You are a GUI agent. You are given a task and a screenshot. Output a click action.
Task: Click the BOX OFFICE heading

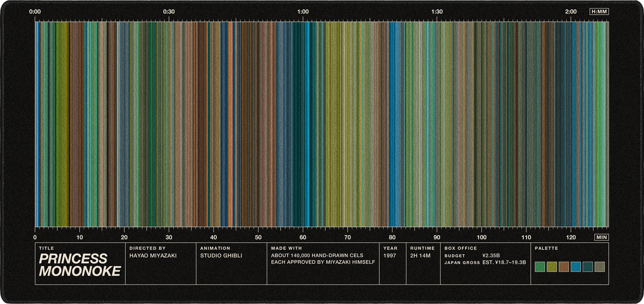pos(460,248)
